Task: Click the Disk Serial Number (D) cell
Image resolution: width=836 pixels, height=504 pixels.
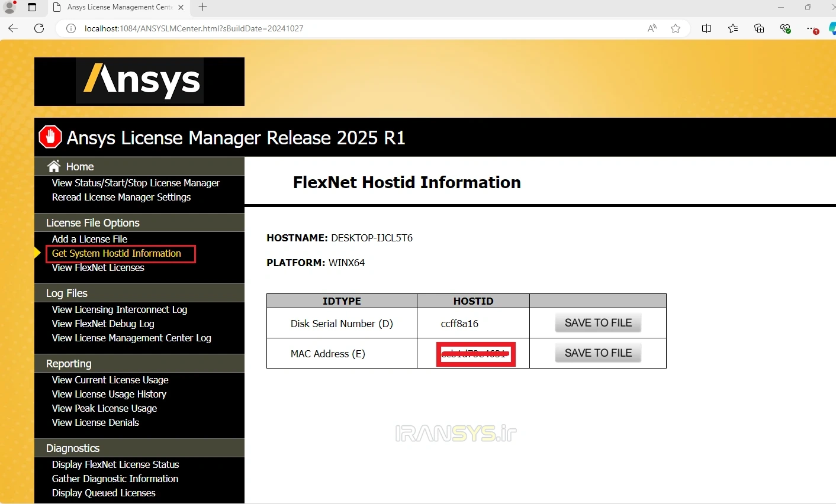Action: 342,324
